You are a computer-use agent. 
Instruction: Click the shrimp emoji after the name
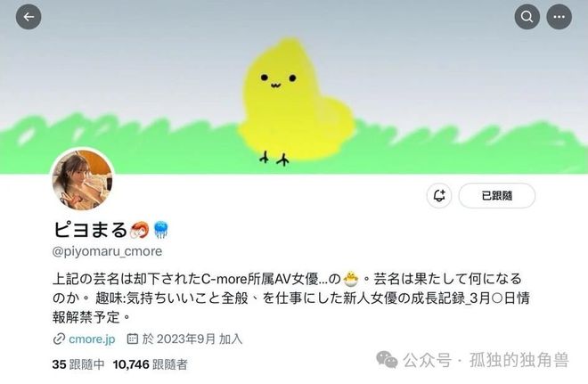140,230
